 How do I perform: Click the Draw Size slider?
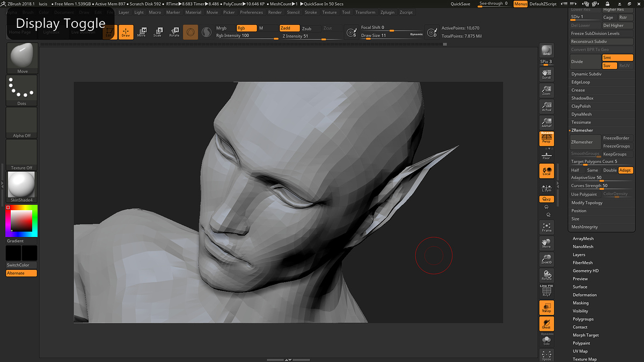point(392,36)
